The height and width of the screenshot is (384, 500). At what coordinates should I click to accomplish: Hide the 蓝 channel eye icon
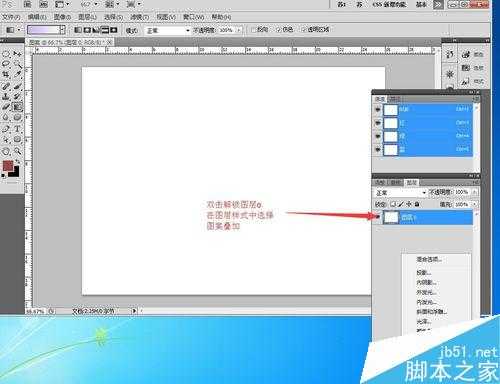click(x=378, y=149)
